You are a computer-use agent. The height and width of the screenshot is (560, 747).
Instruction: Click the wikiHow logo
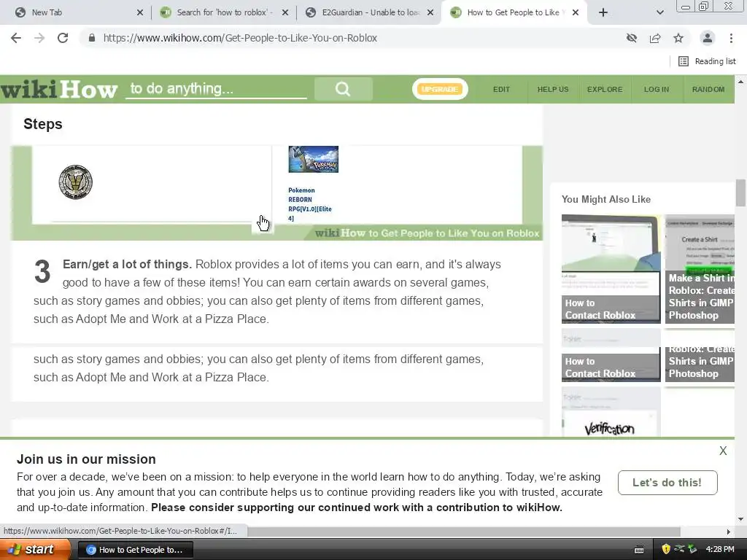pyautogui.click(x=58, y=89)
